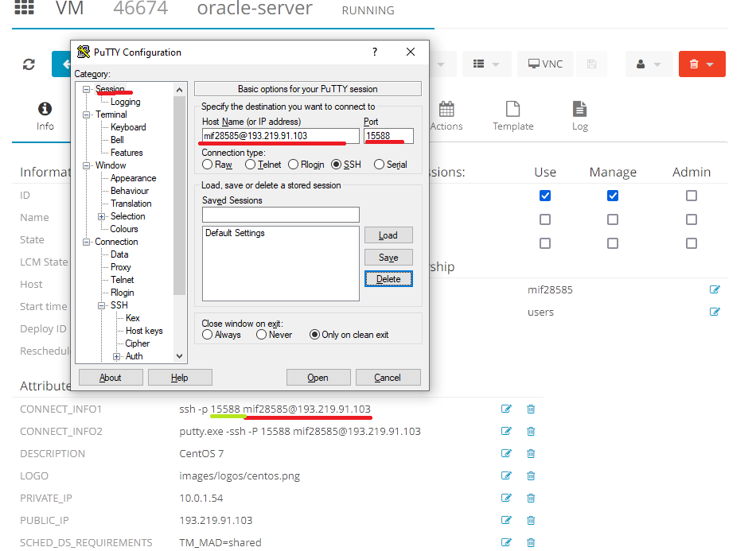This screenshot has height=551, width=756.
Task: Expand the Auth tree node
Action: pos(117,356)
